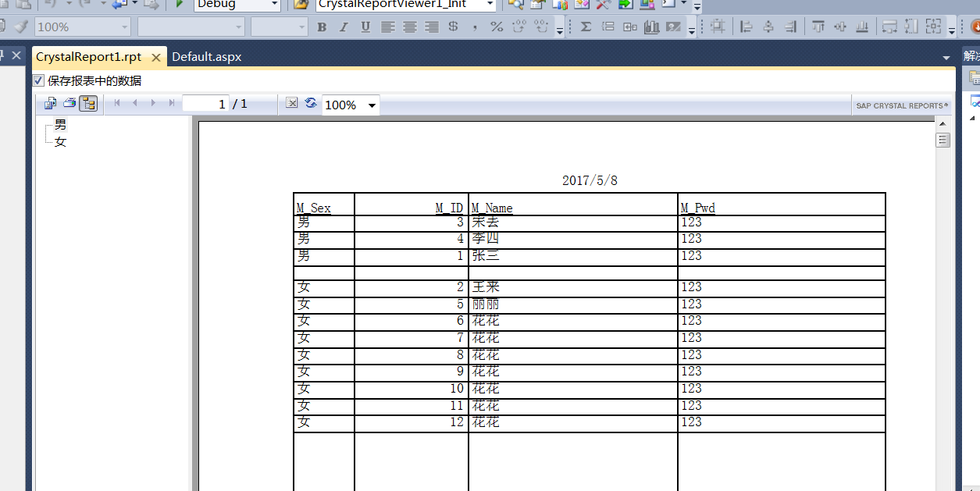This screenshot has width=980, height=491.
Task: Increase decimal places
Action: point(519,27)
